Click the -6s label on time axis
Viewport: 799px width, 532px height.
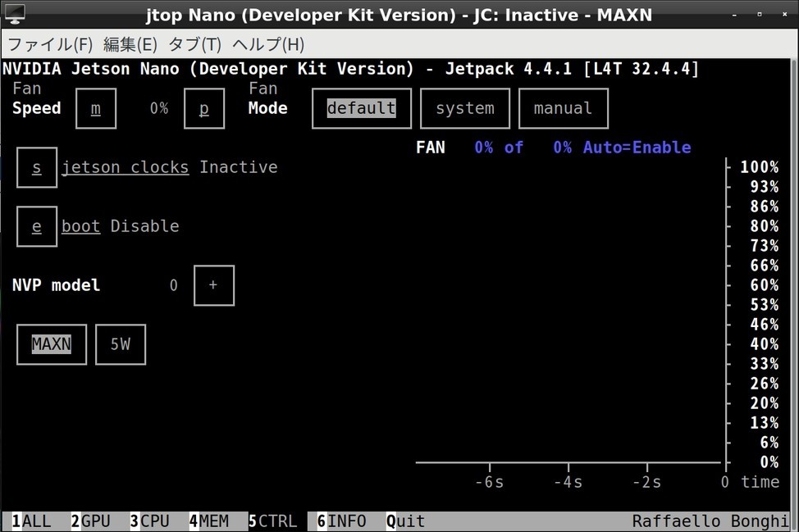click(489, 482)
